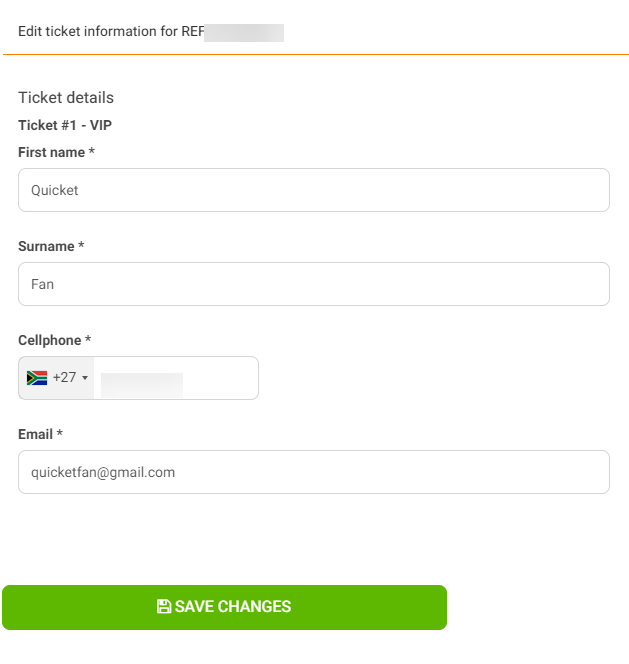Viewport: 629px width, 664px height.
Task: Save the ticket with SAVE CHANGES text
Action: click(x=233, y=606)
